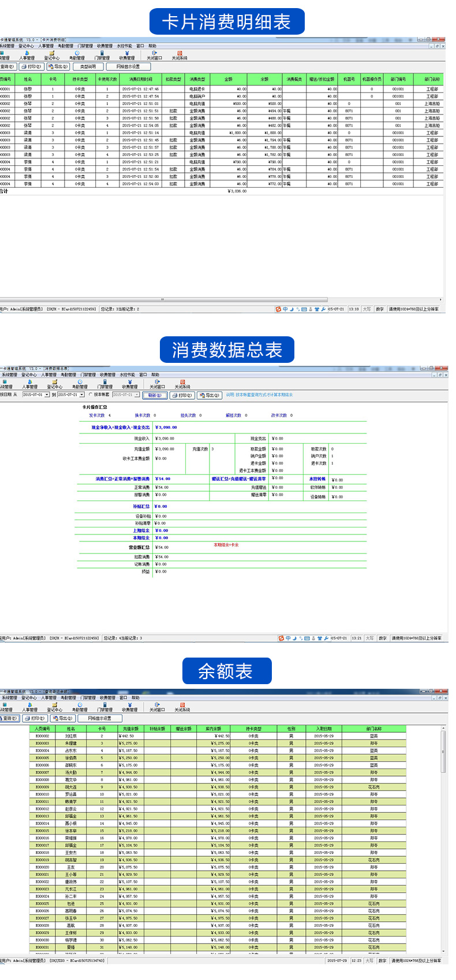The height and width of the screenshot is (980, 456).
Task: Open the disabled 帐套 date dropdown arrow
Action: click(137, 395)
